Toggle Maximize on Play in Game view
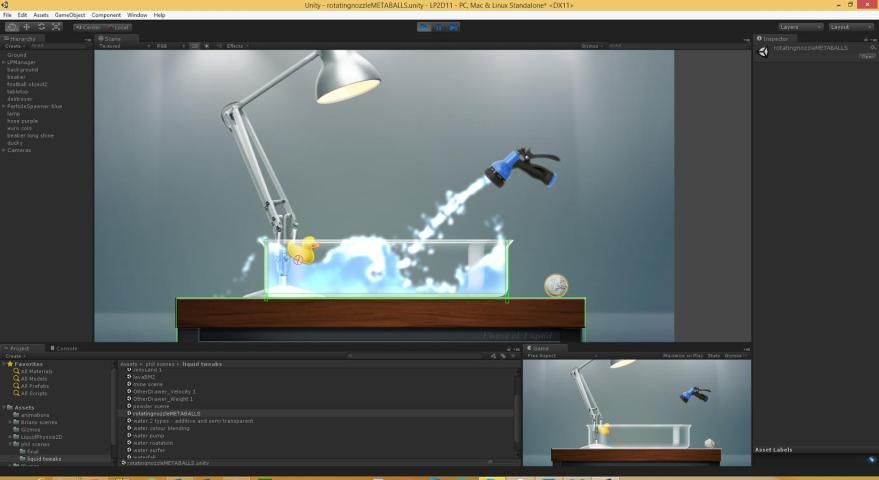 682,355
